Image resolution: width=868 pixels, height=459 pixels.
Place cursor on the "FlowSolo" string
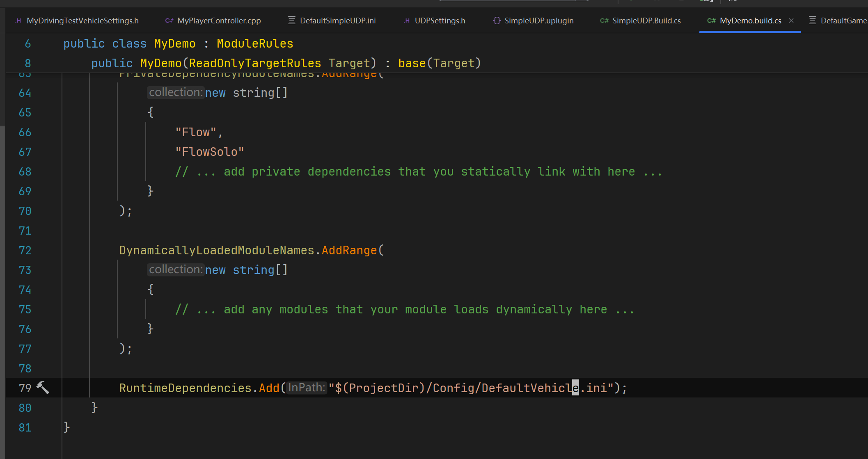pyautogui.click(x=210, y=152)
